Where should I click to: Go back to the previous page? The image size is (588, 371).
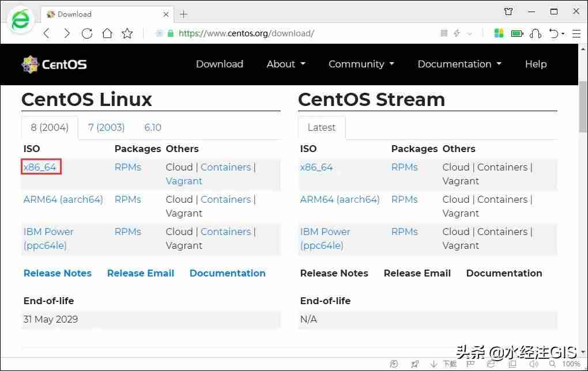(x=47, y=33)
